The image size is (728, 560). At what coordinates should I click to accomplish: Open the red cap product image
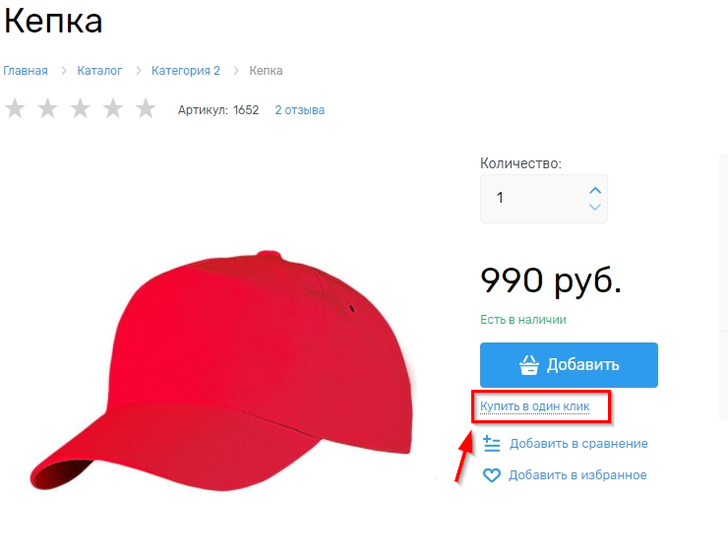[x=221, y=371]
